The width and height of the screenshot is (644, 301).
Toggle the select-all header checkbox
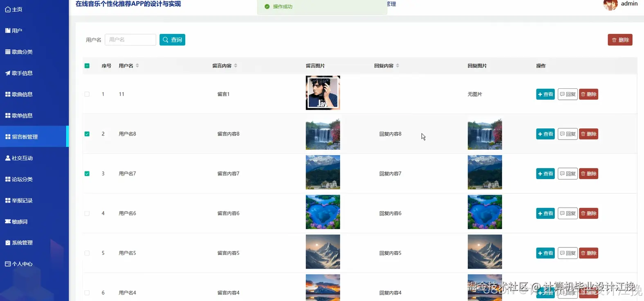(87, 66)
